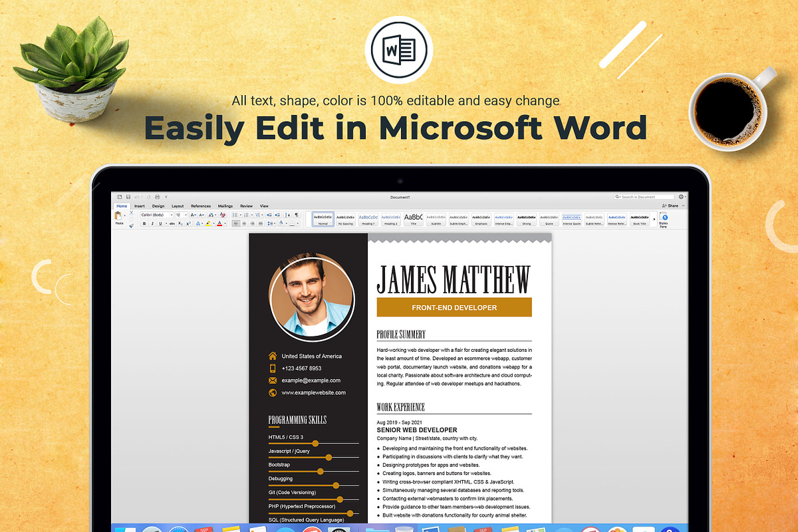The height and width of the screenshot is (532, 798).
Task: Click the Print icon in quick access toolbar
Action: pos(157,197)
